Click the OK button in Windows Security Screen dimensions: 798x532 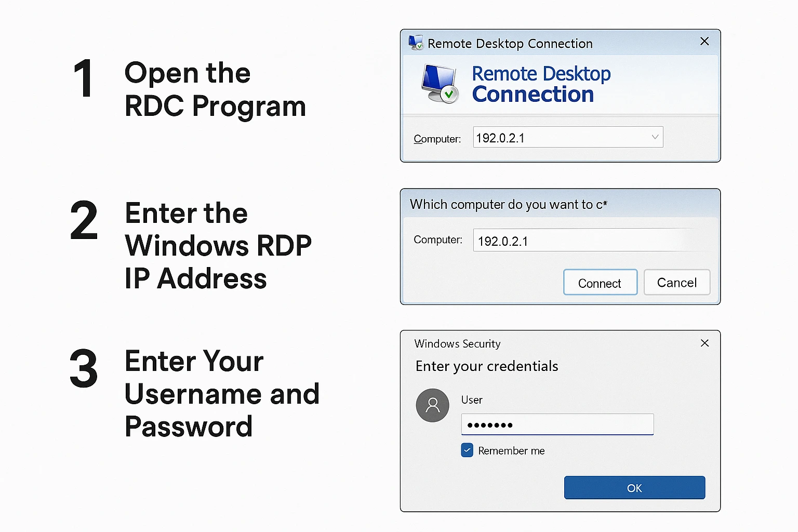(x=634, y=488)
